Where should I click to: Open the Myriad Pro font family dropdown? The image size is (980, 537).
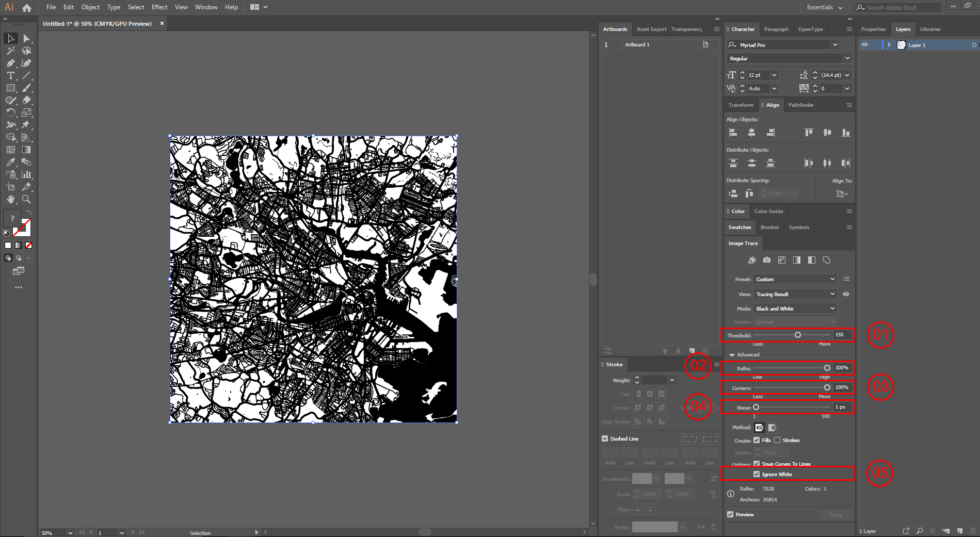pyautogui.click(x=835, y=45)
